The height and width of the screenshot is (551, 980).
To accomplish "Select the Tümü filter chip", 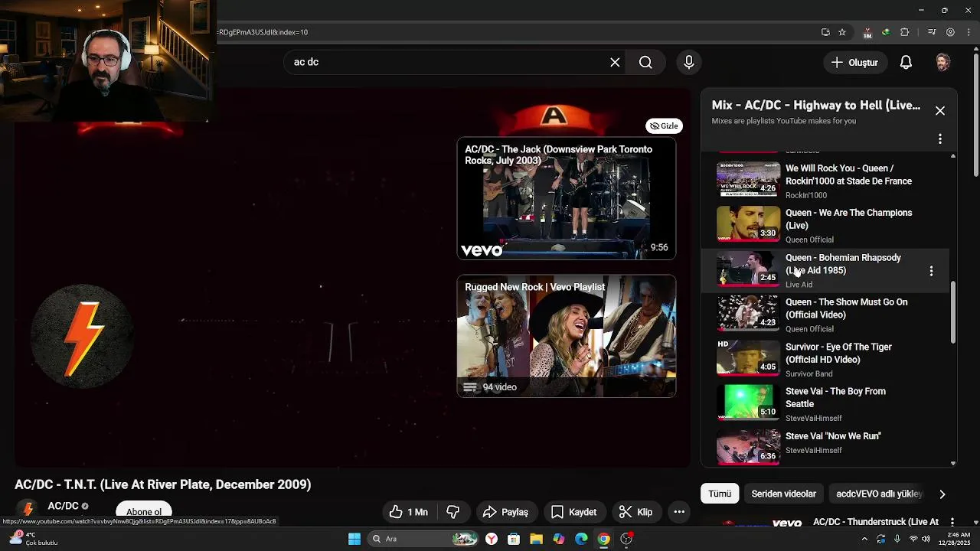I will pyautogui.click(x=720, y=494).
